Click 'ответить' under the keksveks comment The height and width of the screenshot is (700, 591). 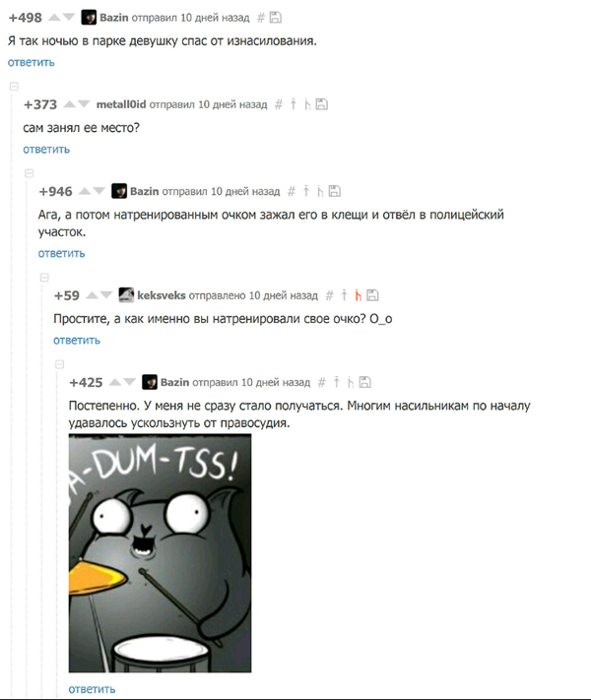(x=77, y=341)
